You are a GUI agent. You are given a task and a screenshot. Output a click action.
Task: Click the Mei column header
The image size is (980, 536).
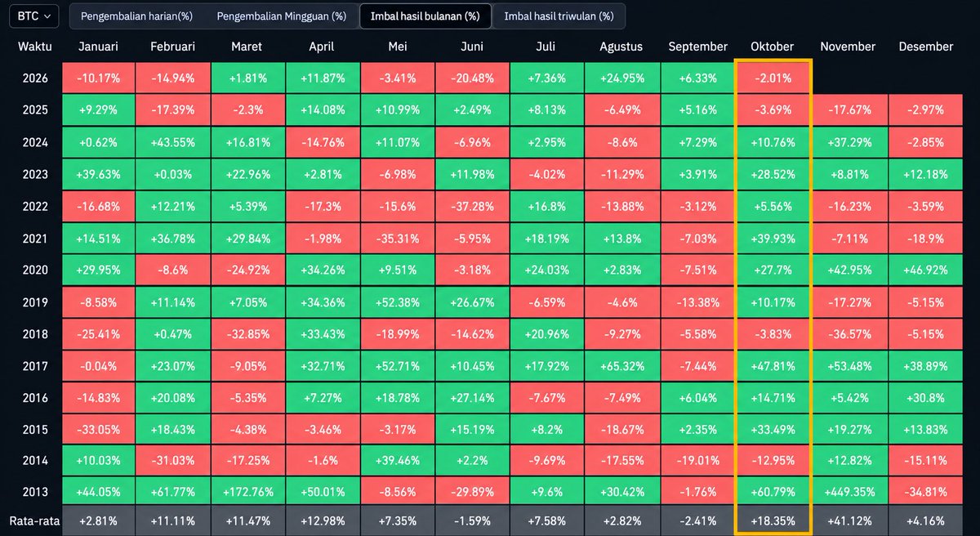397,47
